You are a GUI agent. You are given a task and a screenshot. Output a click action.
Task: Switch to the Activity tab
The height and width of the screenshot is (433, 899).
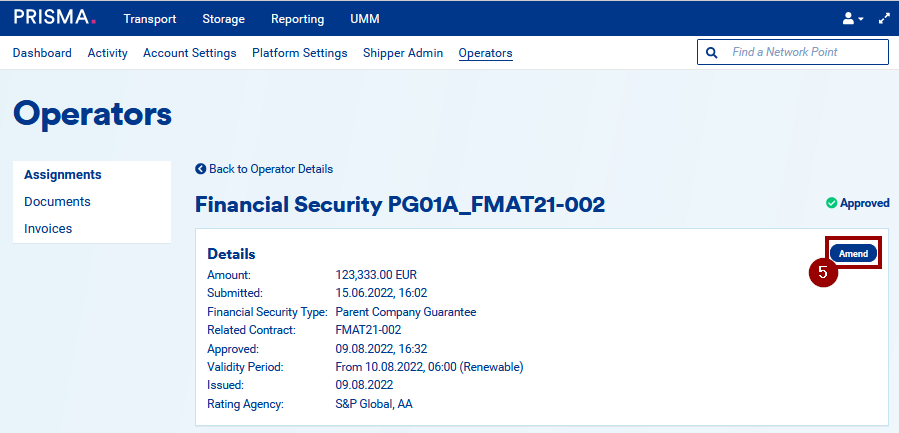[x=107, y=53]
